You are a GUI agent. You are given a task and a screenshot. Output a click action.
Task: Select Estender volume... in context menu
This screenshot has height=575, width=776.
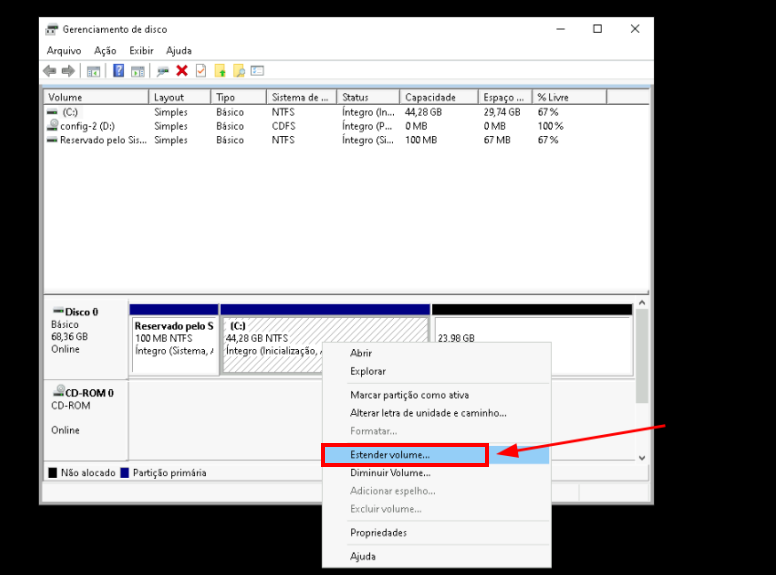[436, 455]
